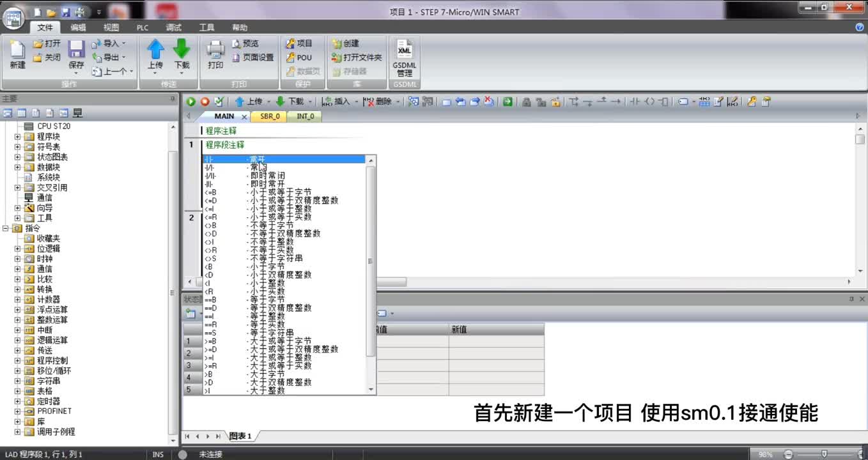Expand 程序块 tree node
This screenshot has width=868, height=460.
click(18, 137)
